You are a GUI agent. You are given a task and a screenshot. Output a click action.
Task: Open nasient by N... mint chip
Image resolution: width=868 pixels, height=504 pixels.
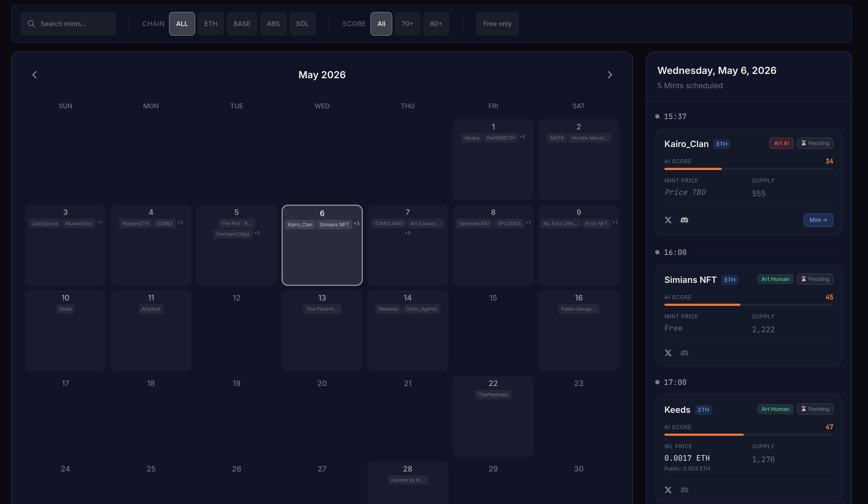[x=407, y=480]
